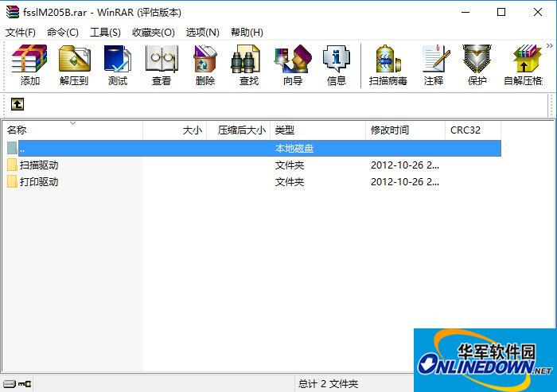The image size is (557, 392).
Task: Click 本地磁盘 type cell
Action: pyautogui.click(x=294, y=149)
